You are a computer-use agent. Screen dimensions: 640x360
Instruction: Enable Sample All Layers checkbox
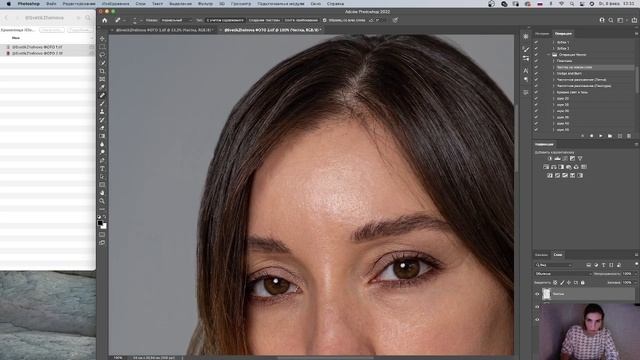324,20
